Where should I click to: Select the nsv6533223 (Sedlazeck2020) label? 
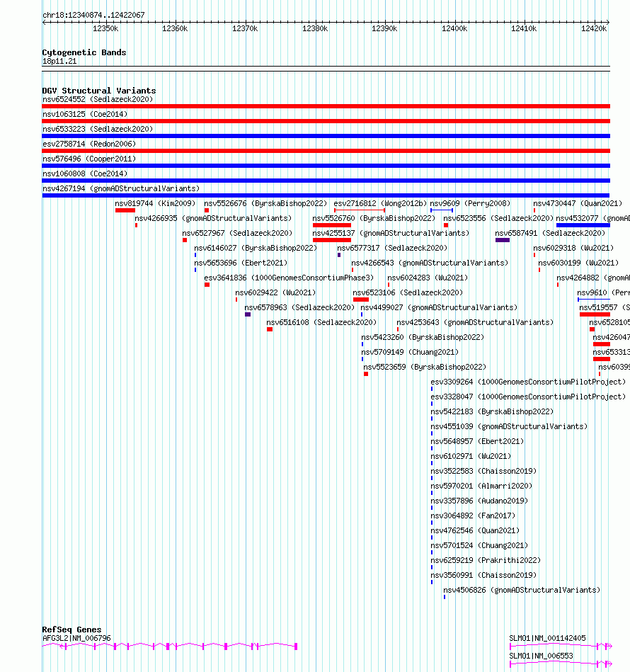[x=98, y=129]
